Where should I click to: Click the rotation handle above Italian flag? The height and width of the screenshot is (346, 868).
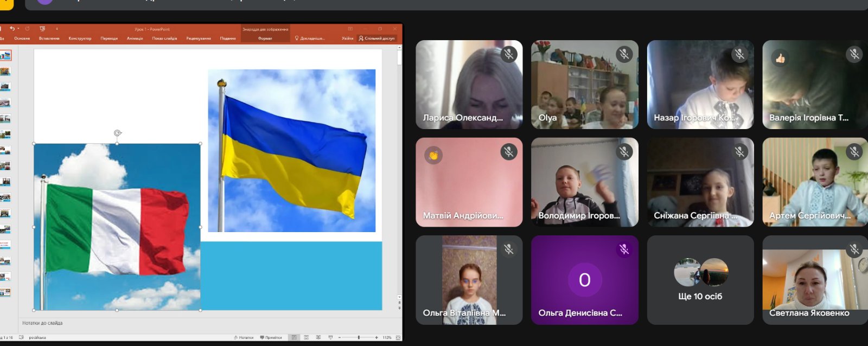pyautogui.click(x=118, y=133)
